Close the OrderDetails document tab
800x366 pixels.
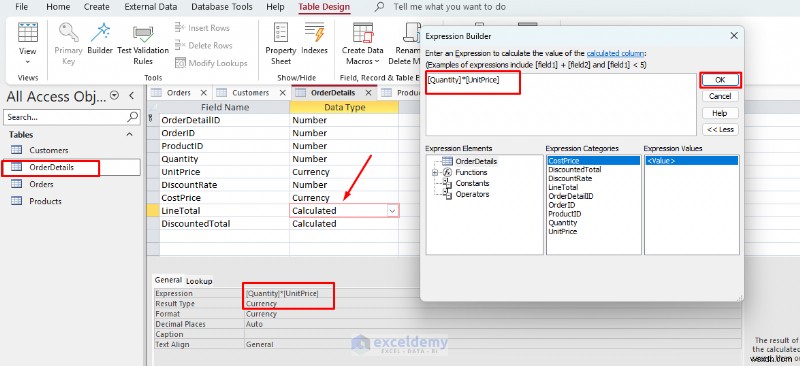pyautogui.click(x=367, y=93)
